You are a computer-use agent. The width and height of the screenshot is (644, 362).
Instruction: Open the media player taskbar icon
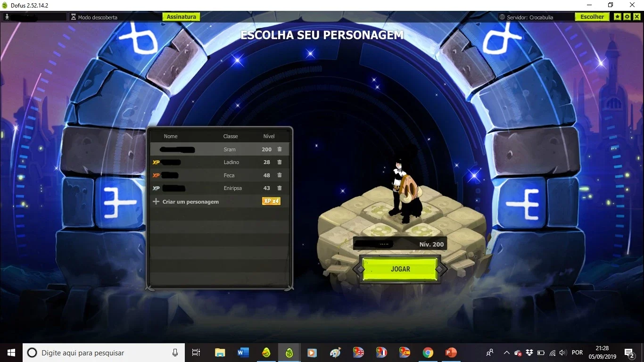coord(312,353)
